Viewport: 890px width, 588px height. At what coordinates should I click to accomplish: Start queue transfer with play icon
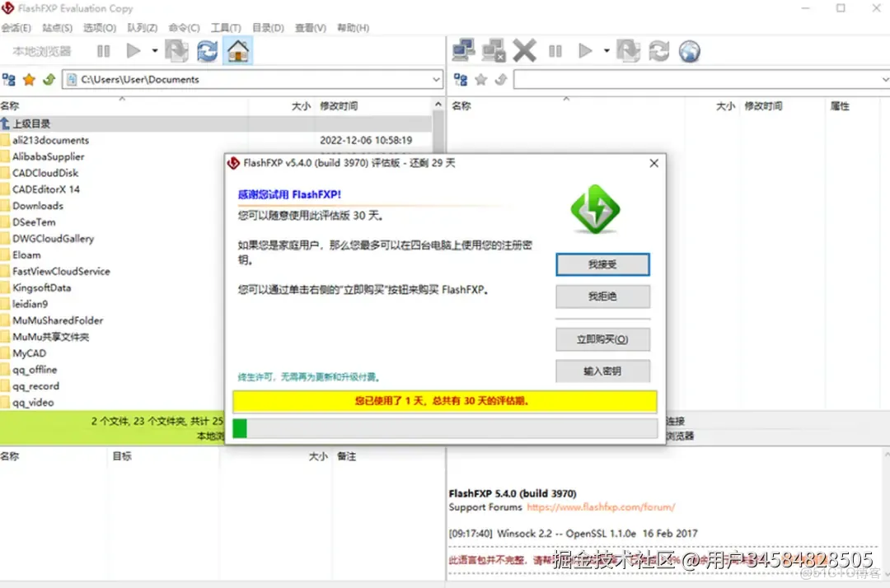coord(134,50)
